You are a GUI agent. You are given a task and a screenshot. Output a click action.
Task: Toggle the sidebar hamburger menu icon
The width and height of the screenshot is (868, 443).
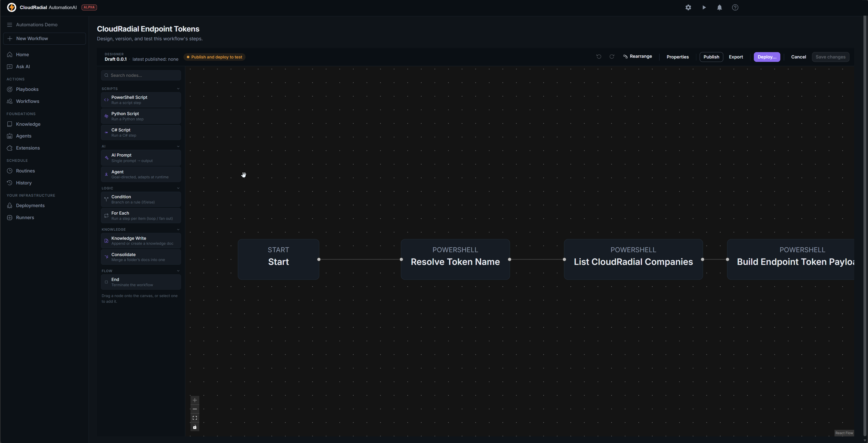click(10, 25)
